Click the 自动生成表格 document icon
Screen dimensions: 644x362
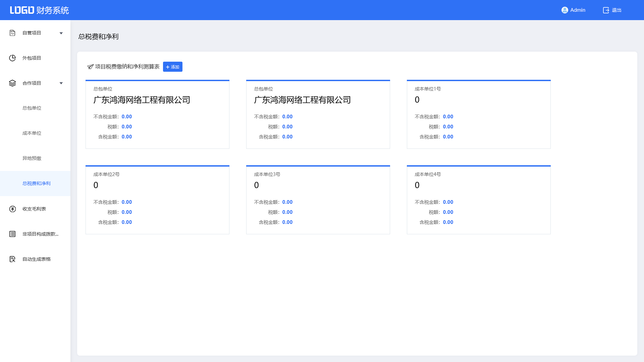tap(12, 259)
